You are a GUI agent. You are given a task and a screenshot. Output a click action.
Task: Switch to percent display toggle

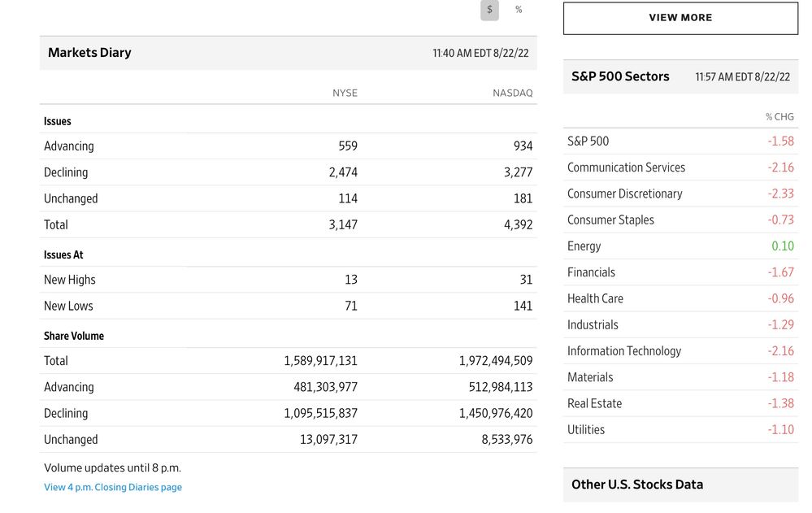pyautogui.click(x=519, y=10)
